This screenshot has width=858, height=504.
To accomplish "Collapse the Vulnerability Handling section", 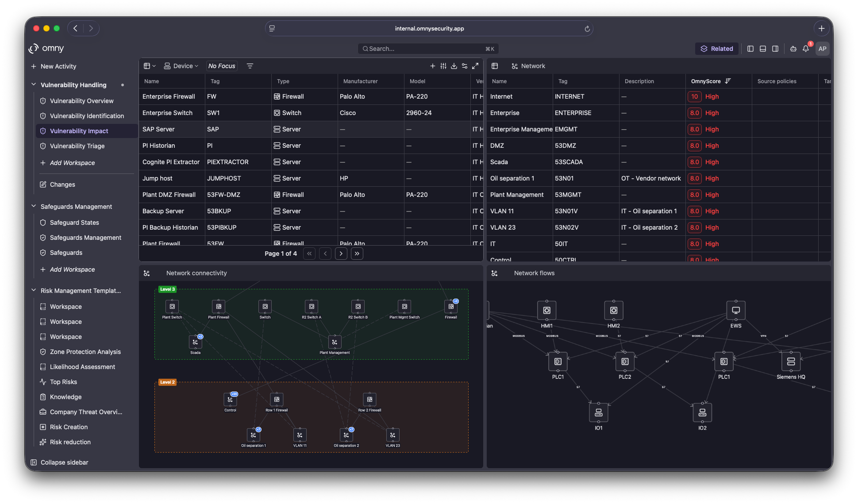I will tap(34, 85).
